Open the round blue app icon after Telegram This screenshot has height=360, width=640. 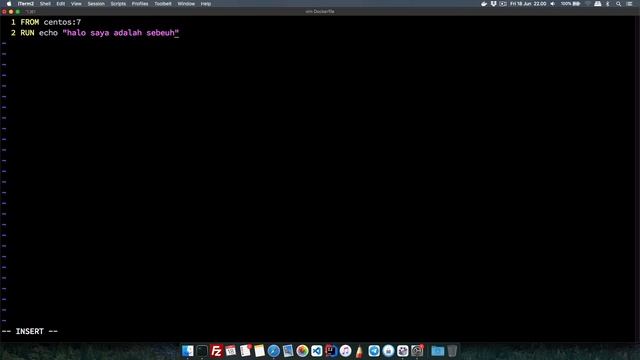388,351
